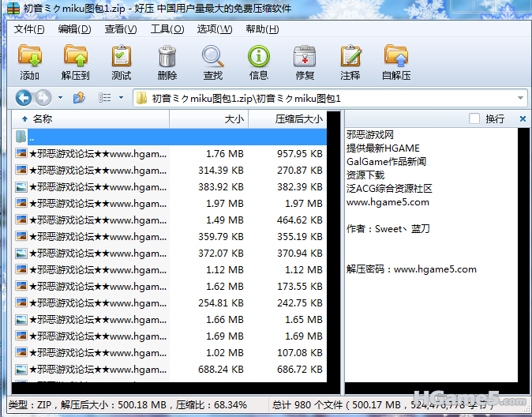Click the 泛ACG综合资源社区 comment line
The width and height of the screenshot is (532, 417).
389,189
